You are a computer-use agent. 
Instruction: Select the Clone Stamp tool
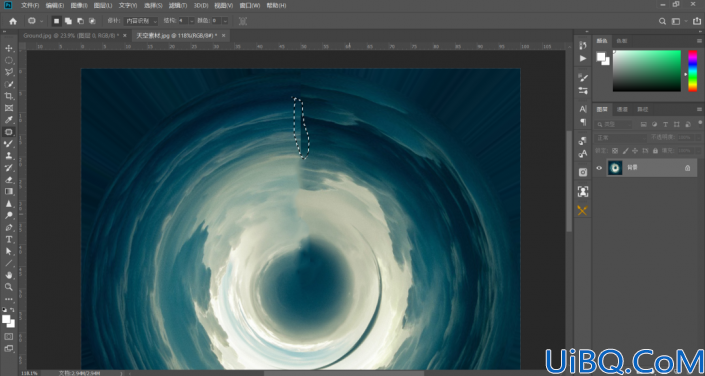pos(9,156)
